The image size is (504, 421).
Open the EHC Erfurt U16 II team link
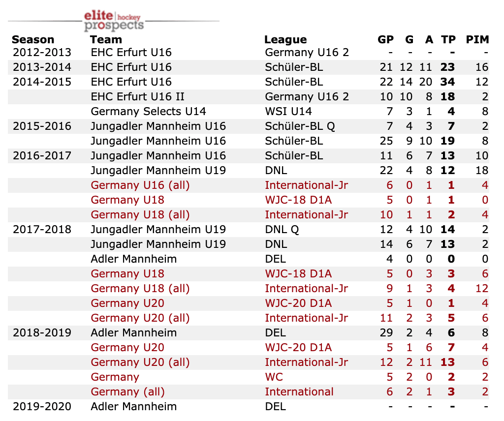138,96
